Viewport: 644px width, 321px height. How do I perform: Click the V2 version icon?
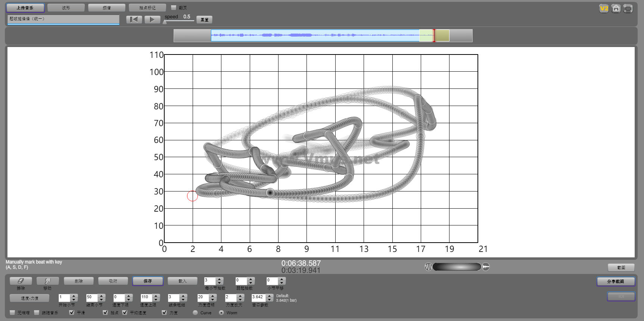604,8
